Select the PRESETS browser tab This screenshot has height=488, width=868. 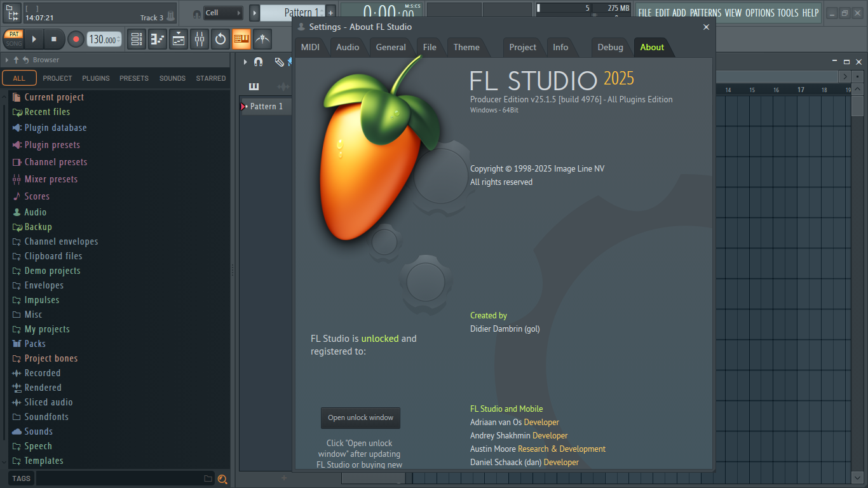[x=134, y=78]
